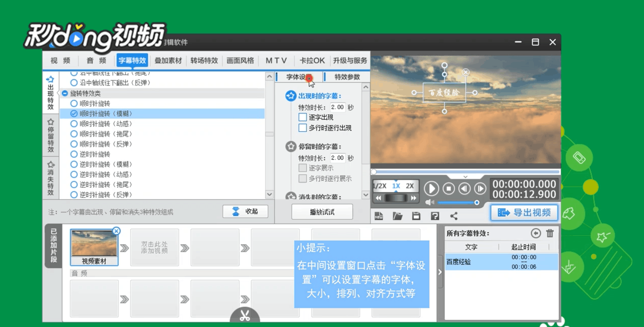This screenshot has height=327, width=644.
Task: Open the 叠加素材 tab
Action: (168, 60)
